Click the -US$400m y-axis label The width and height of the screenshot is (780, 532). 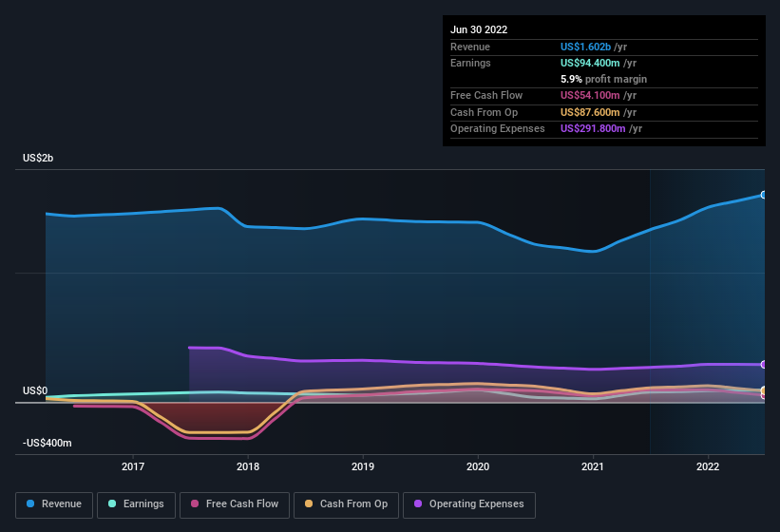[48, 443]
